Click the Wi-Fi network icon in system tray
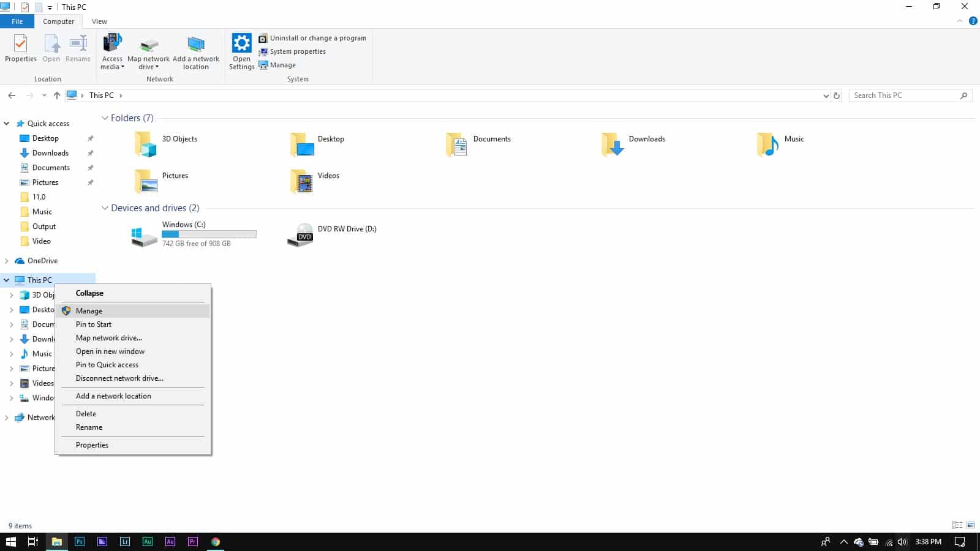This screenshot has width=980, height=551. tap(889, 542)
